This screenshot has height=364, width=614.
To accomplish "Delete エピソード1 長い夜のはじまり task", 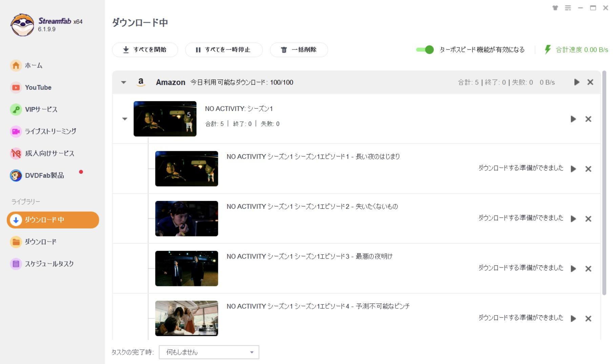I will pos(588,169).
